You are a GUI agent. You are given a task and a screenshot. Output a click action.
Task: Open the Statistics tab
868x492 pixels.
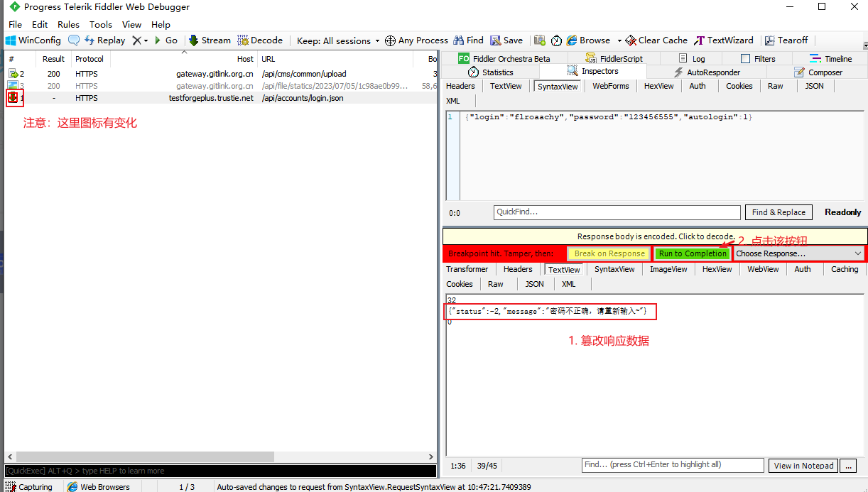pos(491,72)
